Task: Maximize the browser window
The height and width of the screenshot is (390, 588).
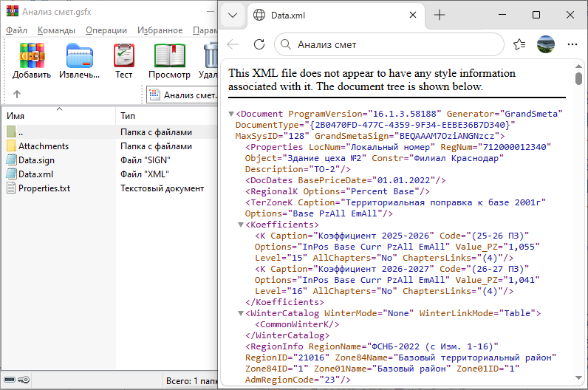Action: click(536, 15)
